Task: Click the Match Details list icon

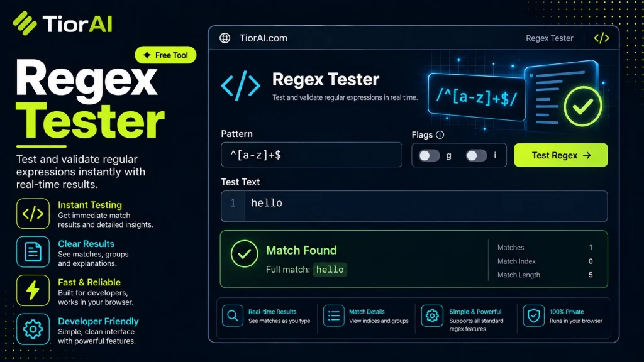Action: [x=333, y=315]
